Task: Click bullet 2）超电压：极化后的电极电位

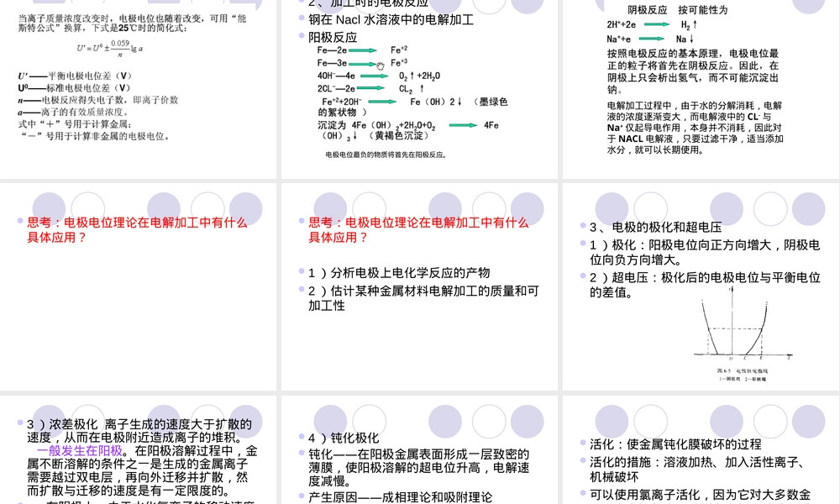Action: 705,285
